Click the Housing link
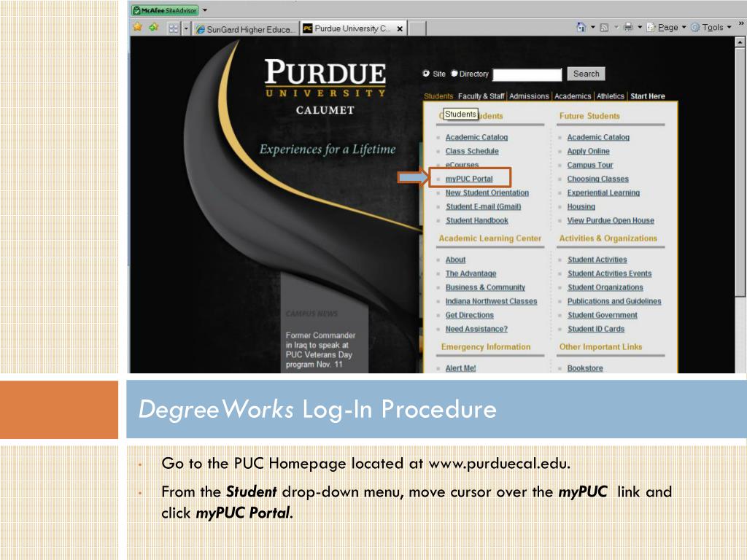 581,206
